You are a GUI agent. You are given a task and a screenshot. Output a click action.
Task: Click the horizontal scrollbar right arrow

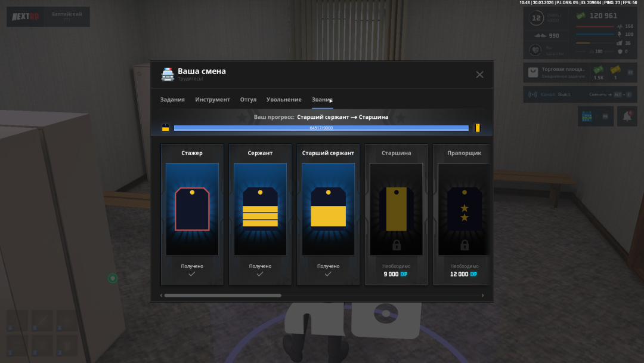(x=482, y=295)
